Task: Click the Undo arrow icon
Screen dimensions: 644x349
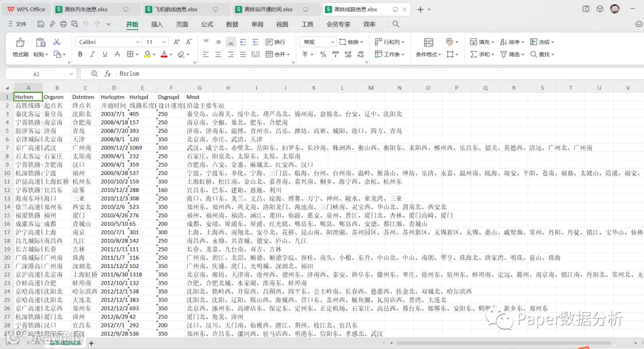Action: [x=86, y=24]
